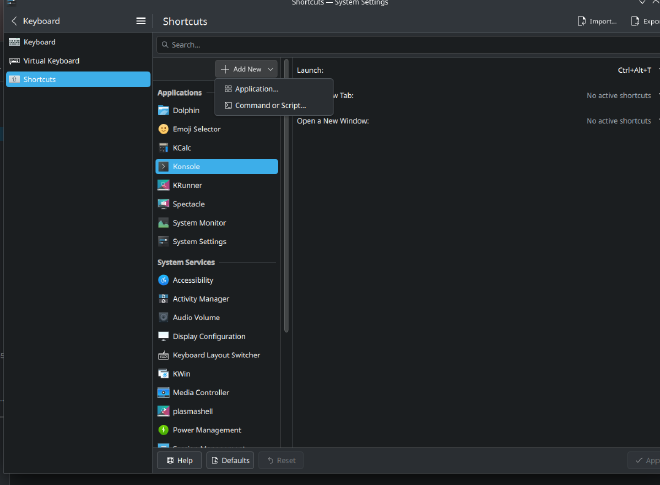The width and height of the screenshot is (660, 485).
Task: Select the KRunner application icon
Action: [x=163, y=185]
